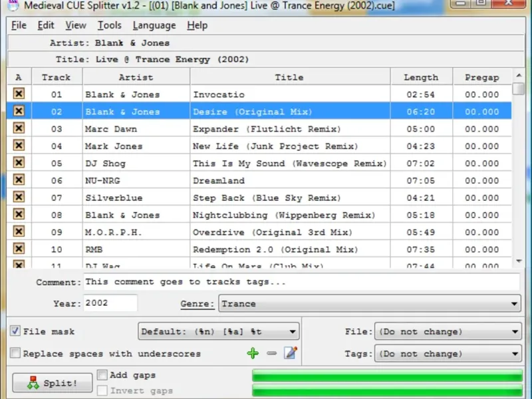Click into the Comment text field
This screenshot has width=532, height=399.
(x=301, y=282)
